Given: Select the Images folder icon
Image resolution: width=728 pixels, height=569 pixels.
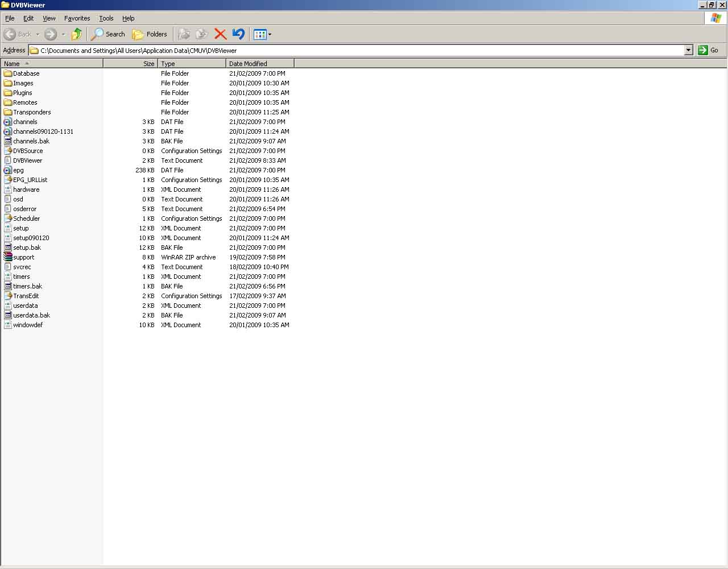Looking at the screenshot, I should tap(8, 83).
